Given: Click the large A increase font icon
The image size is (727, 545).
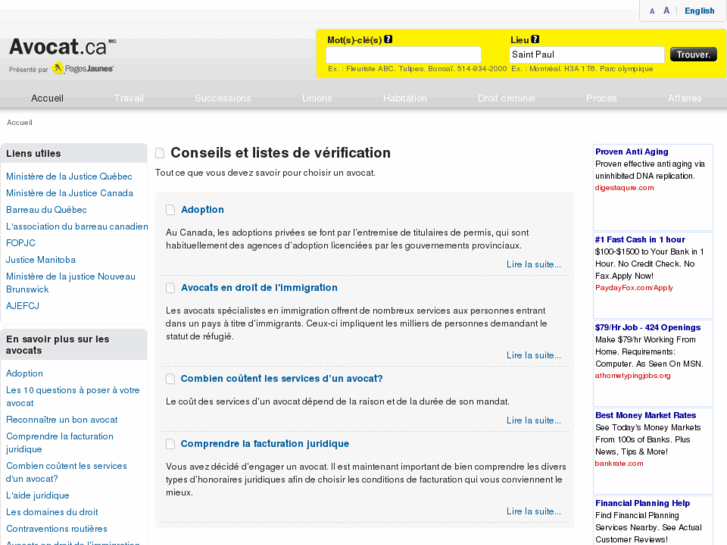Looking at the screenshot, I should (x=667, y=11).
